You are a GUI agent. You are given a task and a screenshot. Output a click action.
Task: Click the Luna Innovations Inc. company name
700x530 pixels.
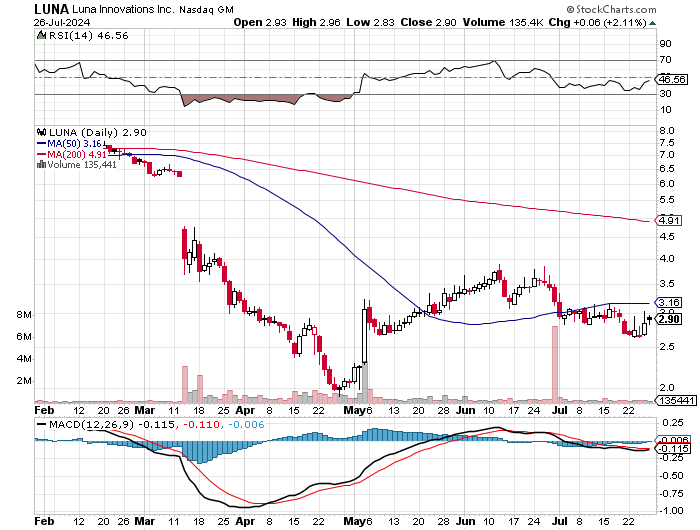pos(123,9)
